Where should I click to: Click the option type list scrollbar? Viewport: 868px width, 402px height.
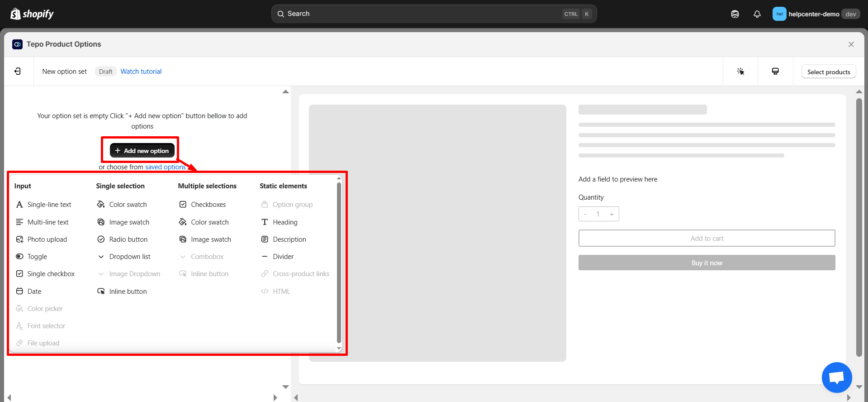click(339, 263)
